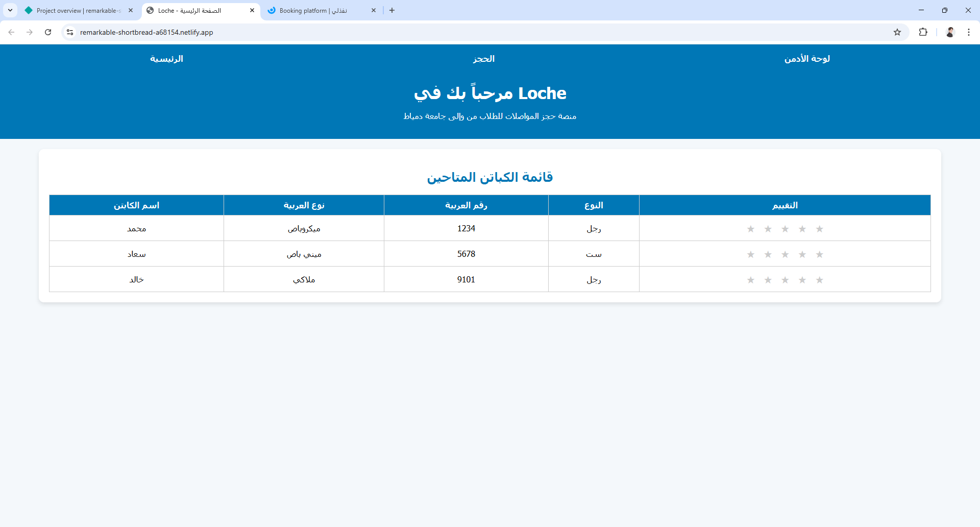This screenshot has width=980, height=527.
Task: Select the first star for خالد
Action: (x=750, y=279)
